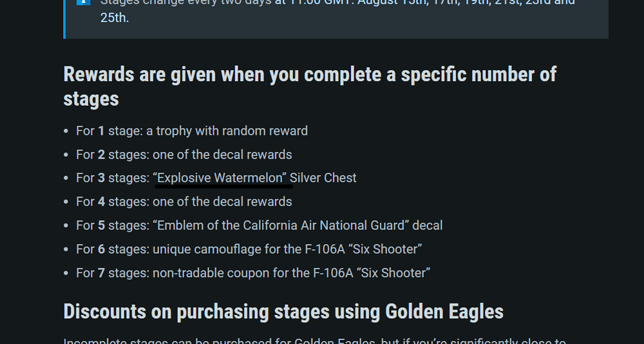Viewport: 644px width, 344px height.
Task: Click the bullet point before "For 7 stages"
Action: tap(66, 274)
